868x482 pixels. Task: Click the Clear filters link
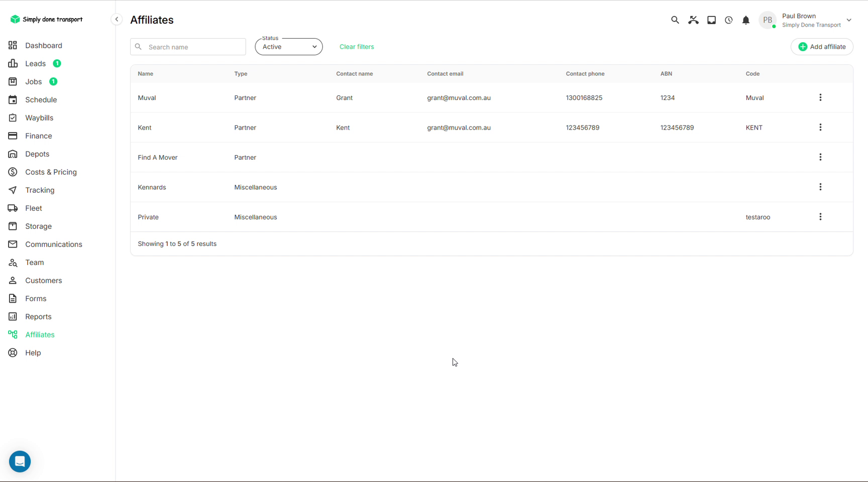[x=357, y=47]
